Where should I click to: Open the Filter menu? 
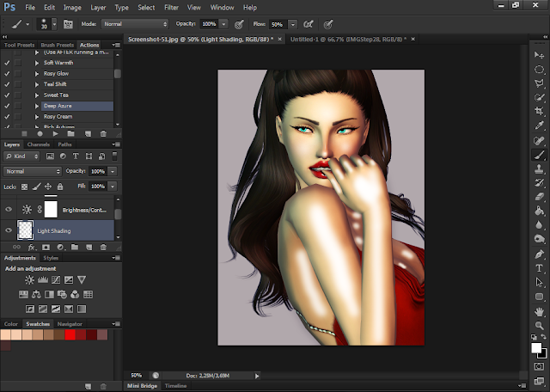tap(172, 7)
